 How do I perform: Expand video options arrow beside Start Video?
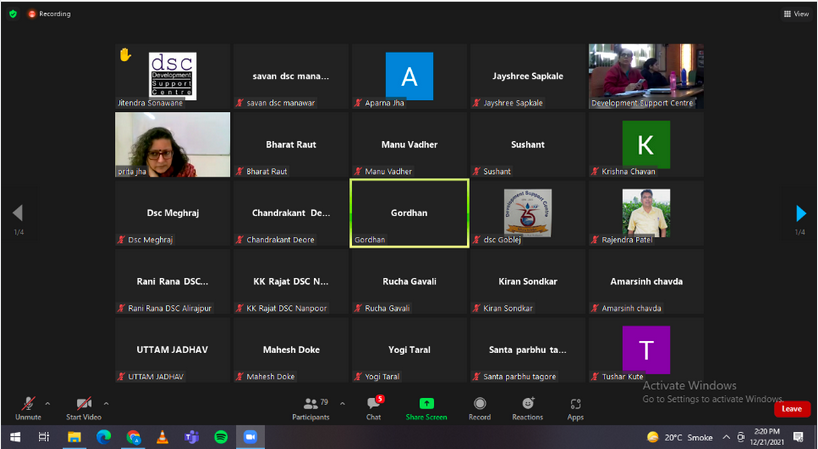click(106, 403)
